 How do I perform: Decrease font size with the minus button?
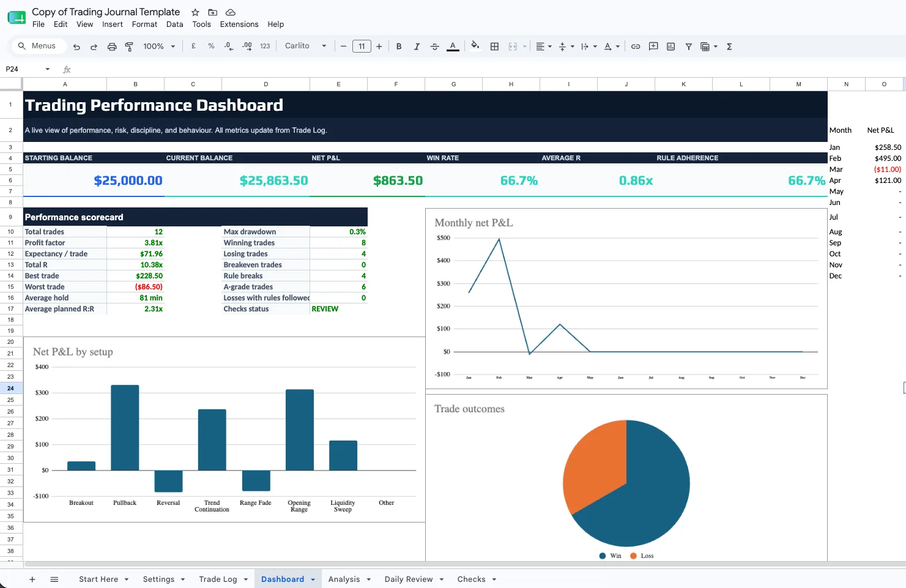pos(344,47)
